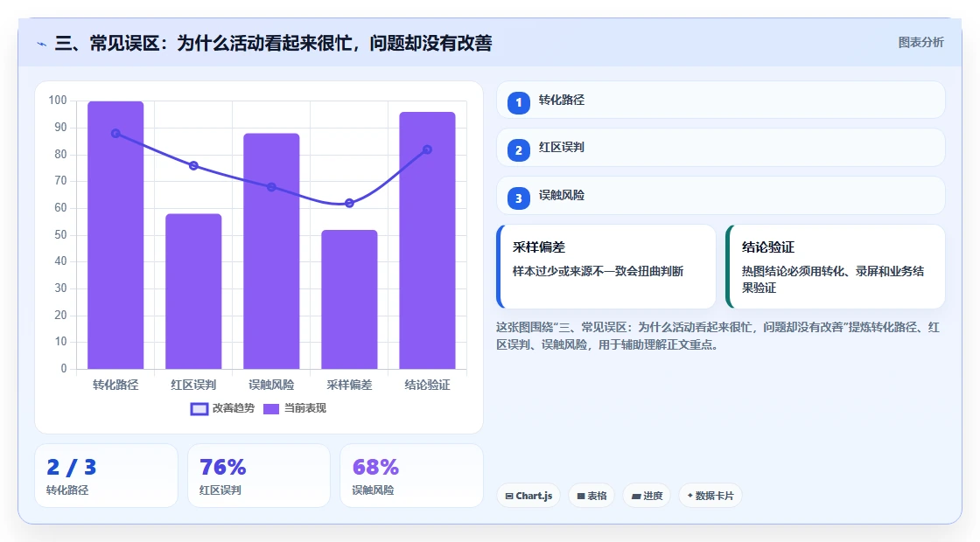Open the 采样偏差 card

[x=606, y=267]
